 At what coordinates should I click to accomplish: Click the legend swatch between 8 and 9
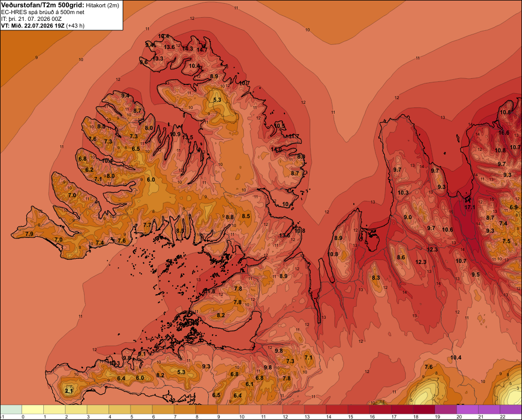[x=207, y=410]
